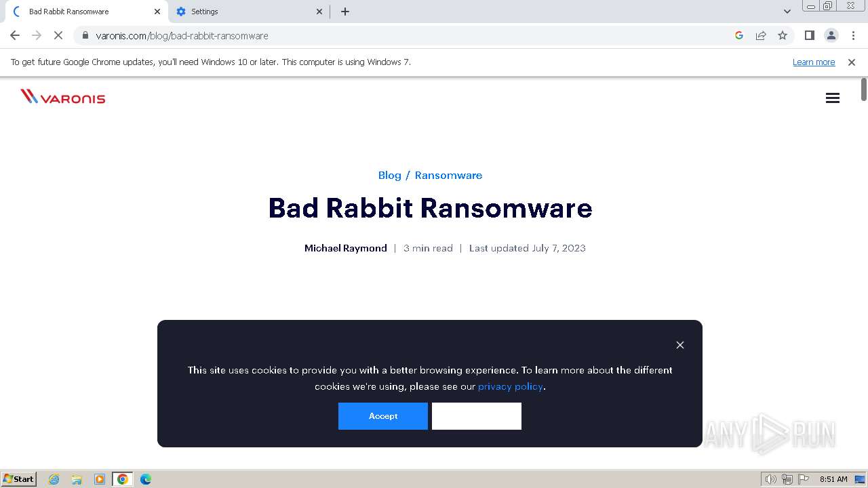The width and height of the screenshot is (868, 488).
Task: Toggle the browser side panel
Action: (x=809, y=35)
